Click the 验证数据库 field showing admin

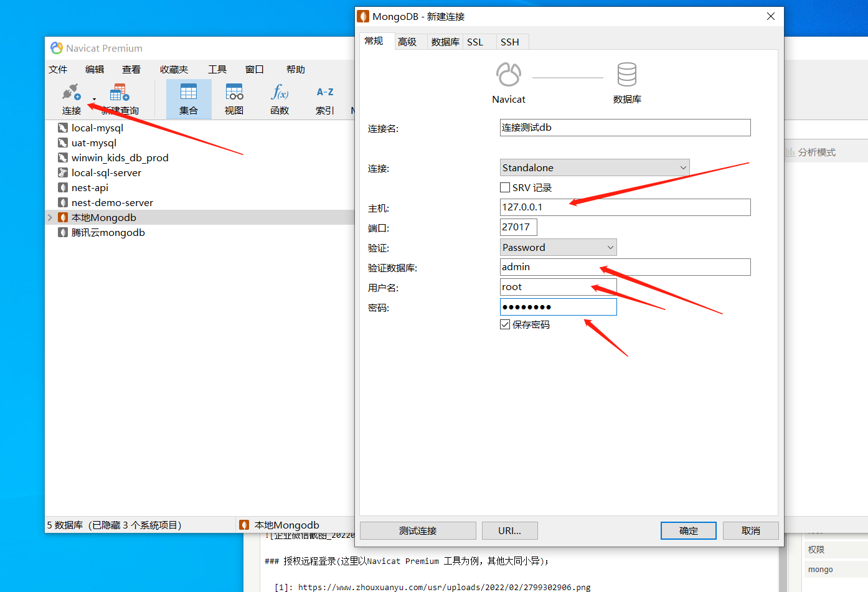coord(625,267)
